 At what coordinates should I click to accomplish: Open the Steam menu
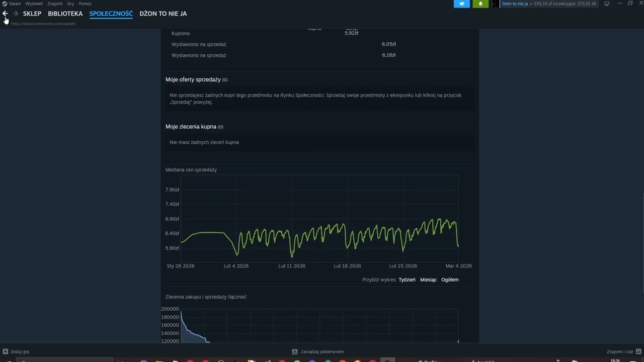[15, 4]
